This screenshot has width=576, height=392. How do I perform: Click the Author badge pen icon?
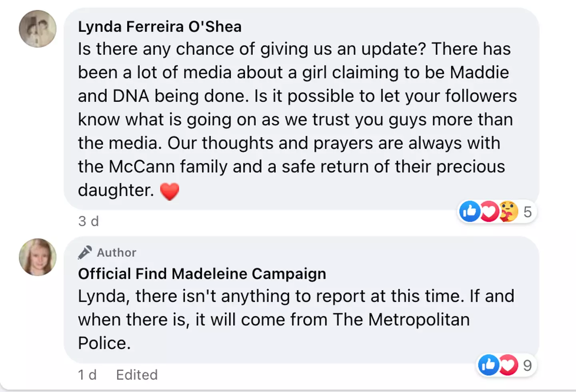click(85, 252)
